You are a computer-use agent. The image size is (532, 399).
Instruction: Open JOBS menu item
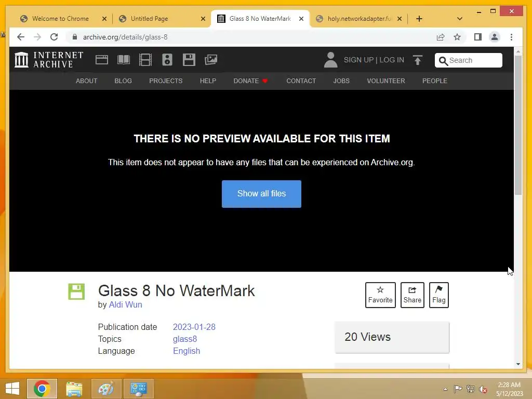pos(341,81)
